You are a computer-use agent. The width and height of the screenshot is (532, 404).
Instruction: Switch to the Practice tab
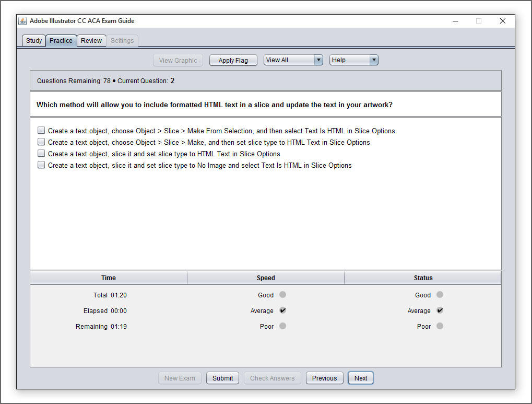pyautogui.click(x=61, y=40)
